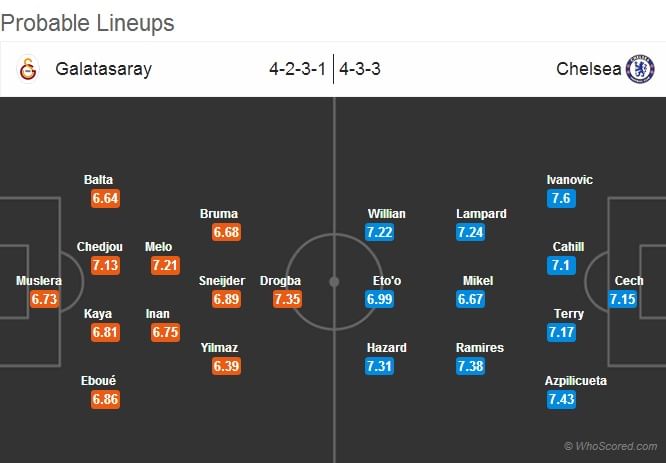
Task: Select Sneijder's 6.89 rating badge
Action: (x=226, y=299)
